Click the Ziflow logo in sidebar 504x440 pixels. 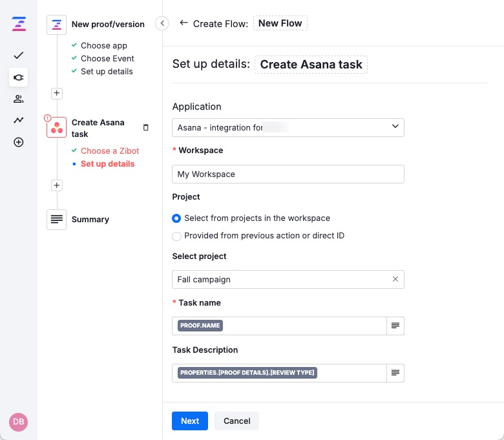click(x=19, y=24)
